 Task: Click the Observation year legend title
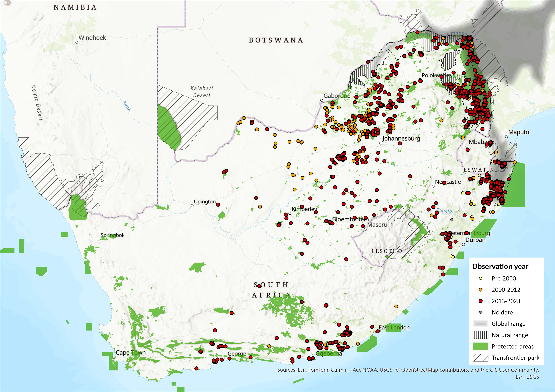500,266
